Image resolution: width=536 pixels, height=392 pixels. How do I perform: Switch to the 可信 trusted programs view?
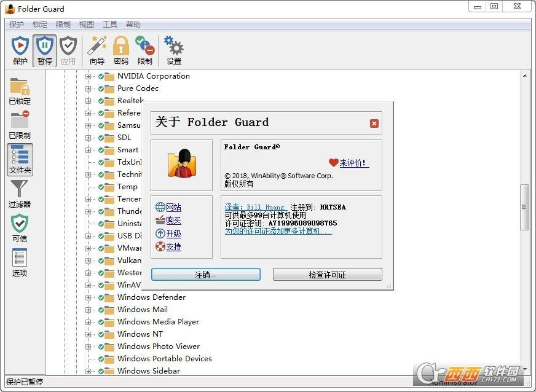point(20,226)
